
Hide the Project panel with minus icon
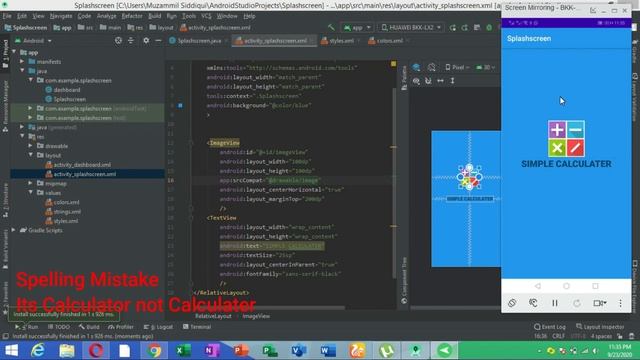(158, 40)
